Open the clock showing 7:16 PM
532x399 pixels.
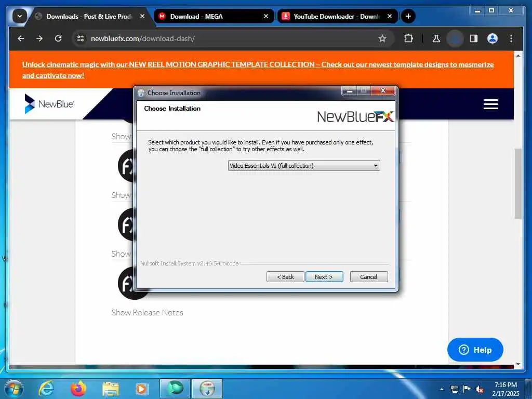pos(506,389)
